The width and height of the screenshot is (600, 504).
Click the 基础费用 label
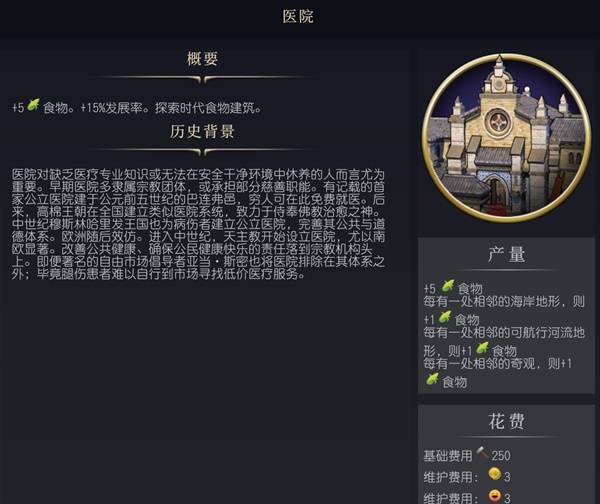[448, 456]
